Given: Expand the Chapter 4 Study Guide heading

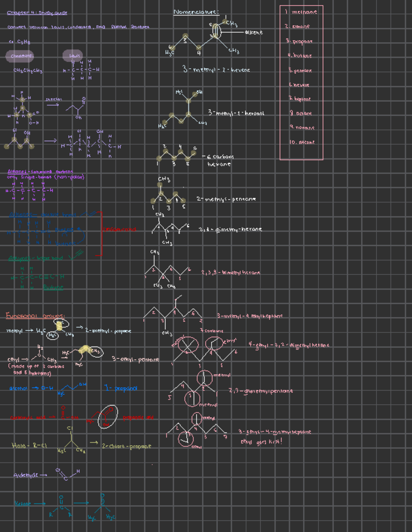Looking at the screenshot, I should click(38, 12).
